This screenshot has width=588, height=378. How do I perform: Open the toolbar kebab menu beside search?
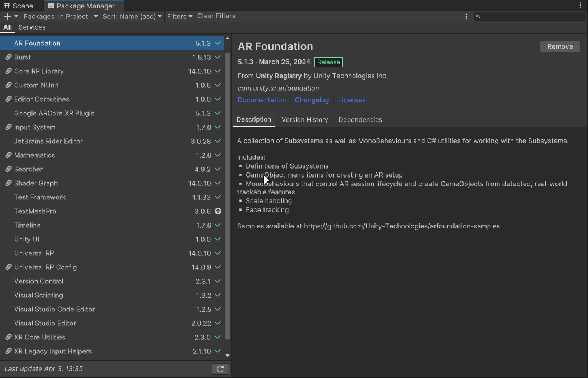tap(466, 16)
